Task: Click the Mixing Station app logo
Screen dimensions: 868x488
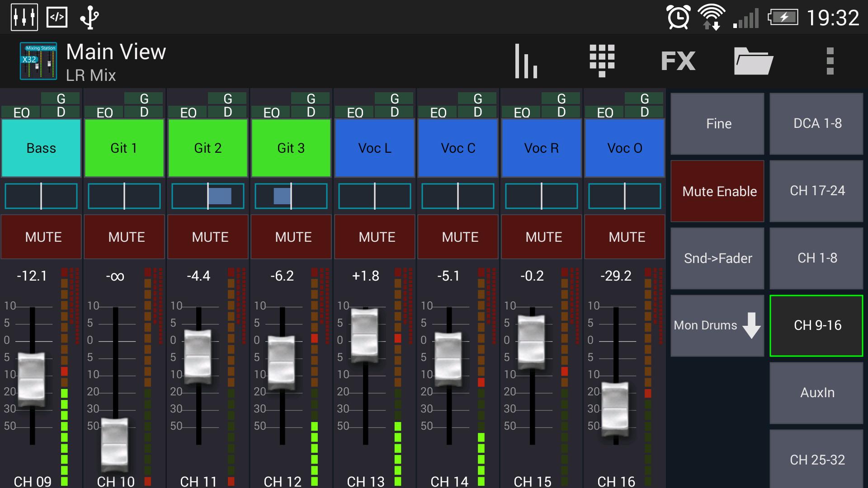Action: [38, 60]
